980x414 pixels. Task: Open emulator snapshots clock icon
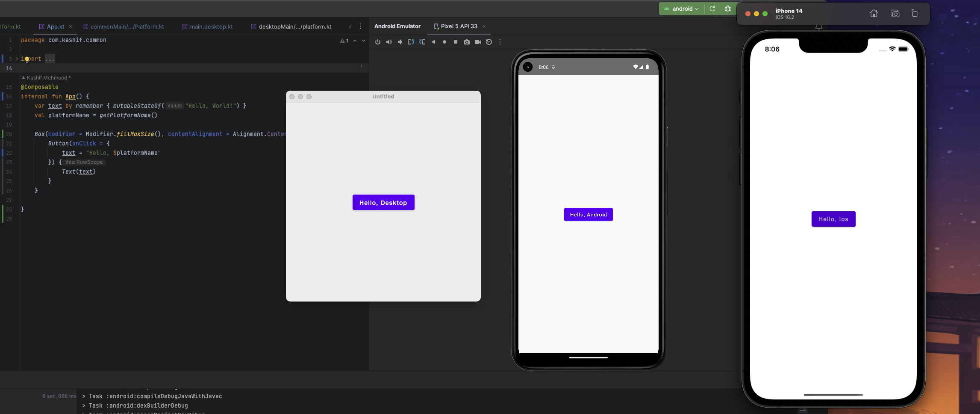point(489,42)
